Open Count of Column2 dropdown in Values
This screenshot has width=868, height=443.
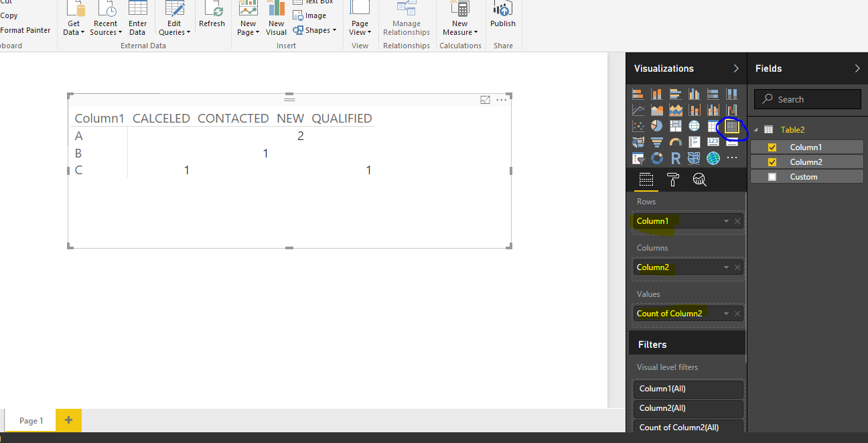click(x=726, y=314)
